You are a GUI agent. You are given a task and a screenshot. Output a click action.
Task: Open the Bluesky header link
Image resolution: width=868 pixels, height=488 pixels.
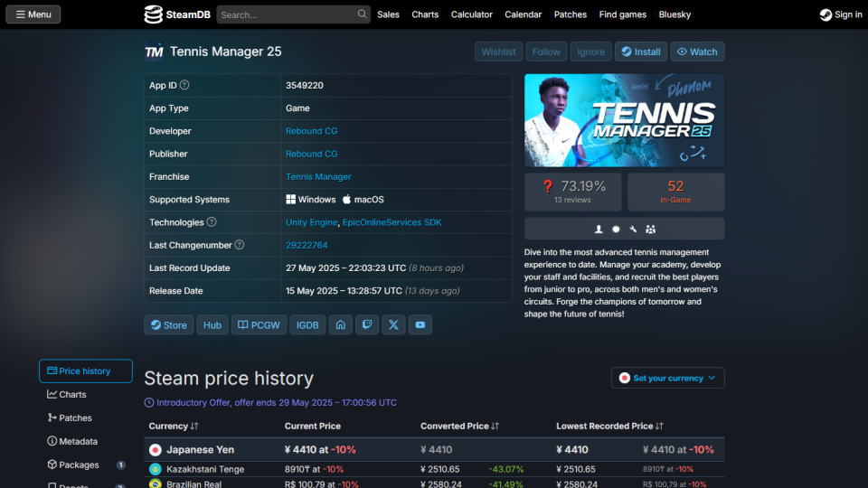coord(675,14)
